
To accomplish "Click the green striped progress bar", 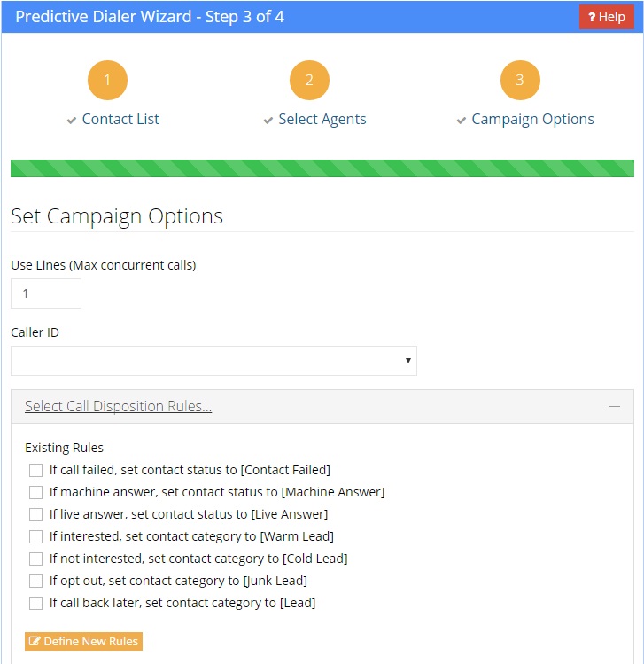I will (x=322, y=168).
